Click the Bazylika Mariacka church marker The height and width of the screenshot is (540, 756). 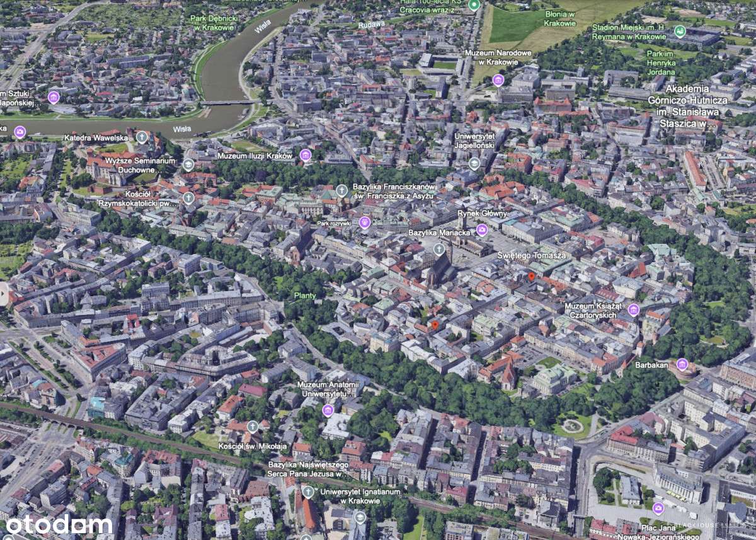point(439,249)
